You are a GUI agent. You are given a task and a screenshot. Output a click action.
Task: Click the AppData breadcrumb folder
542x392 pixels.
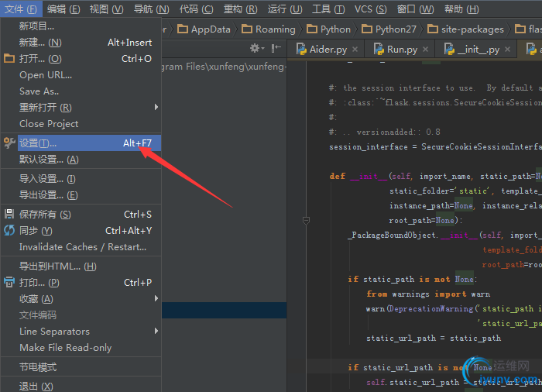click(204, 29)
